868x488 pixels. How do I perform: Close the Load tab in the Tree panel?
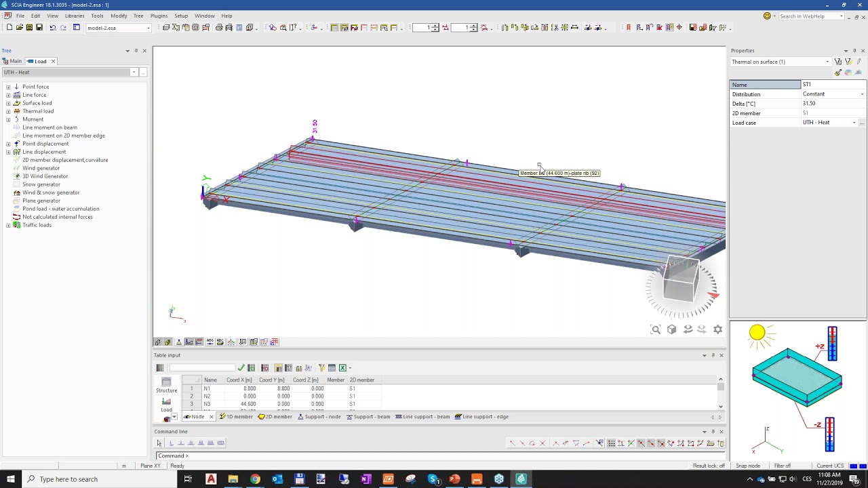(53, 61)
